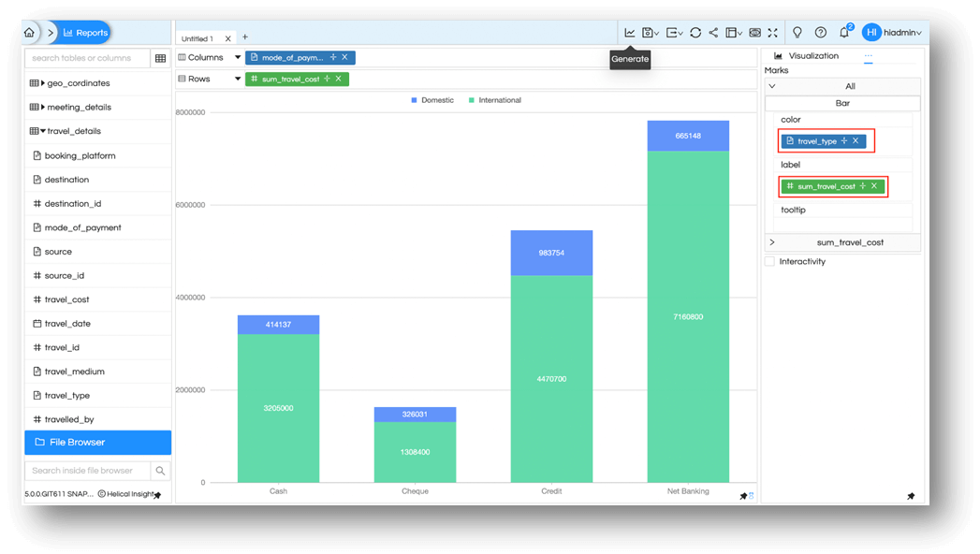The height and width of the screenshot is (554, 980).
Task: Click plus icon on travel_type color pill
Action: point(844,140)
